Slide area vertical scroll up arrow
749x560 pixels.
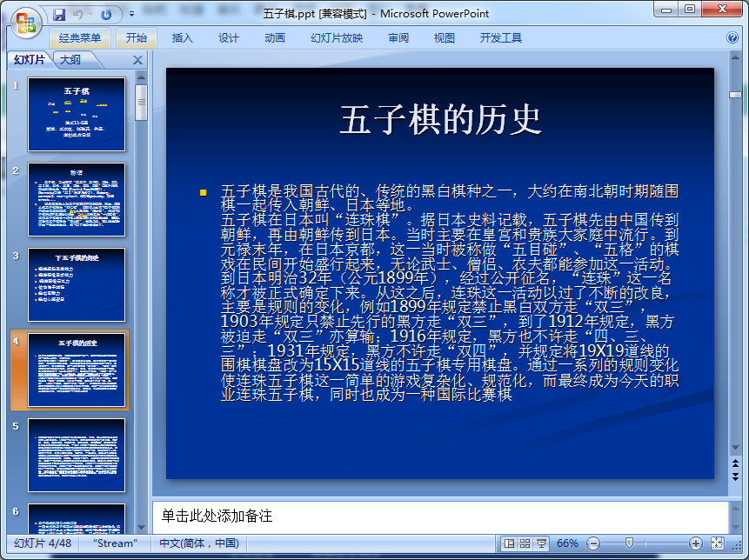(736, 57)
